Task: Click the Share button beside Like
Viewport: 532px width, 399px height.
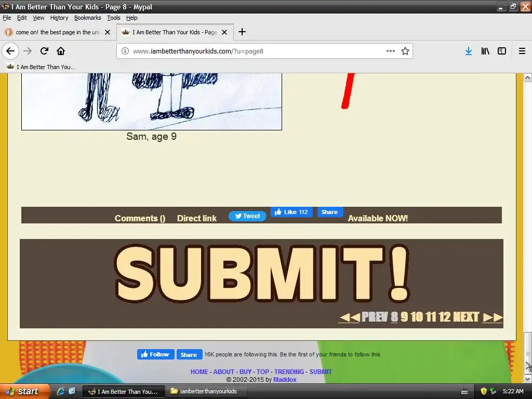Action: (329, 212)
